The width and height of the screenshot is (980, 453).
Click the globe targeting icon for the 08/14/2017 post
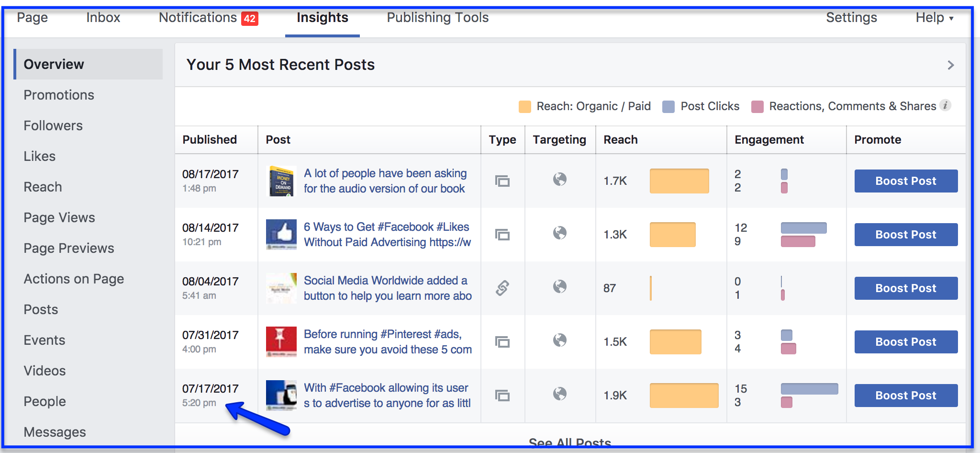tap(560, 233)
